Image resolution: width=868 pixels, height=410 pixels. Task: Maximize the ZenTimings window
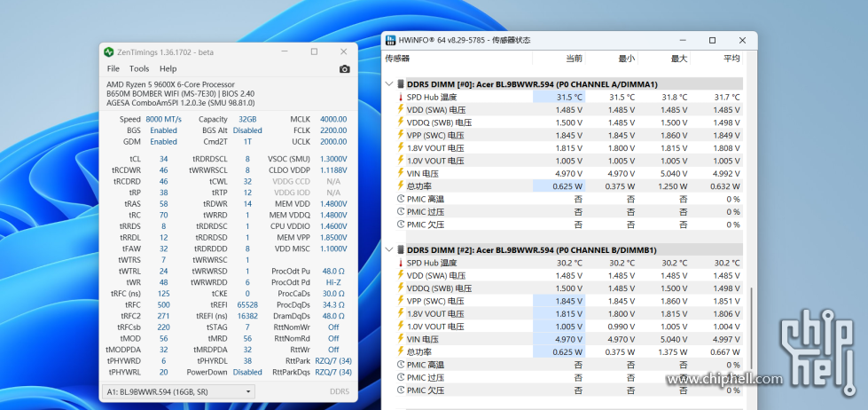pyautogui.click(x=314, y=51)
